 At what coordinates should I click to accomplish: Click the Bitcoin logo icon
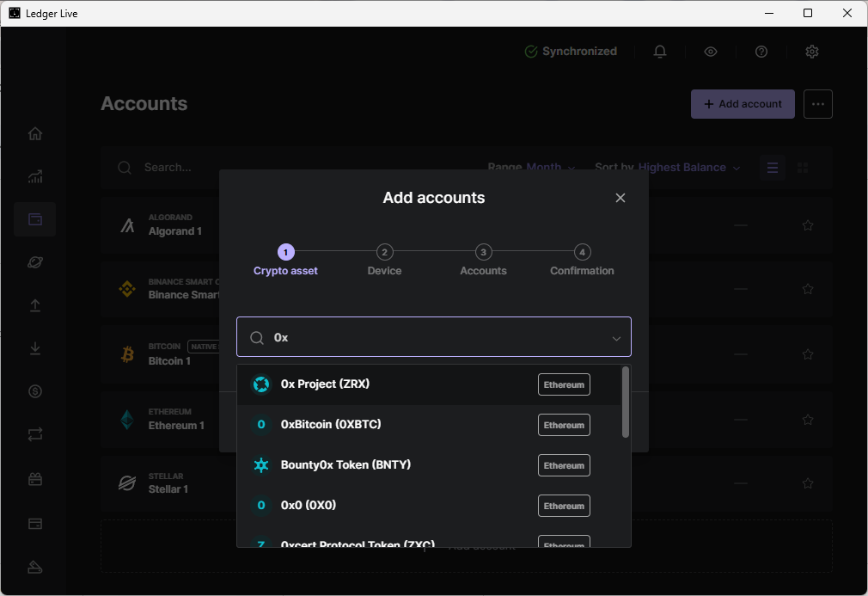pyautogui.click(x=127, y=354)
